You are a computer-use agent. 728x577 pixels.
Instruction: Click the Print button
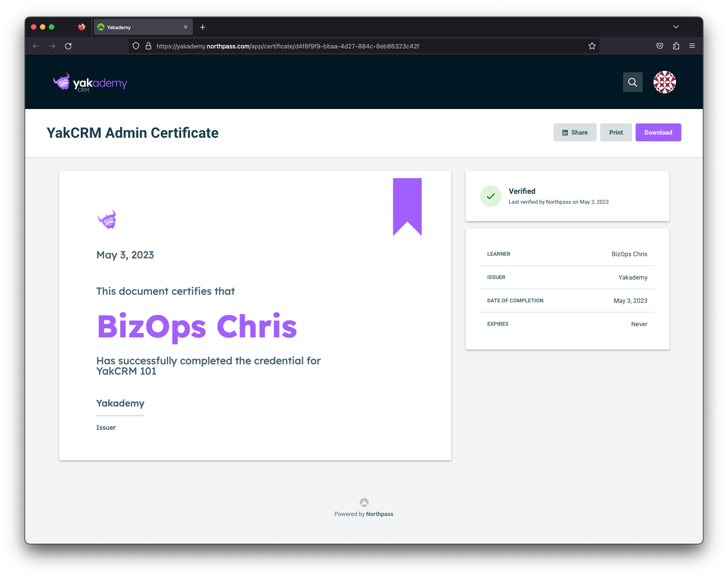[615, 132]
